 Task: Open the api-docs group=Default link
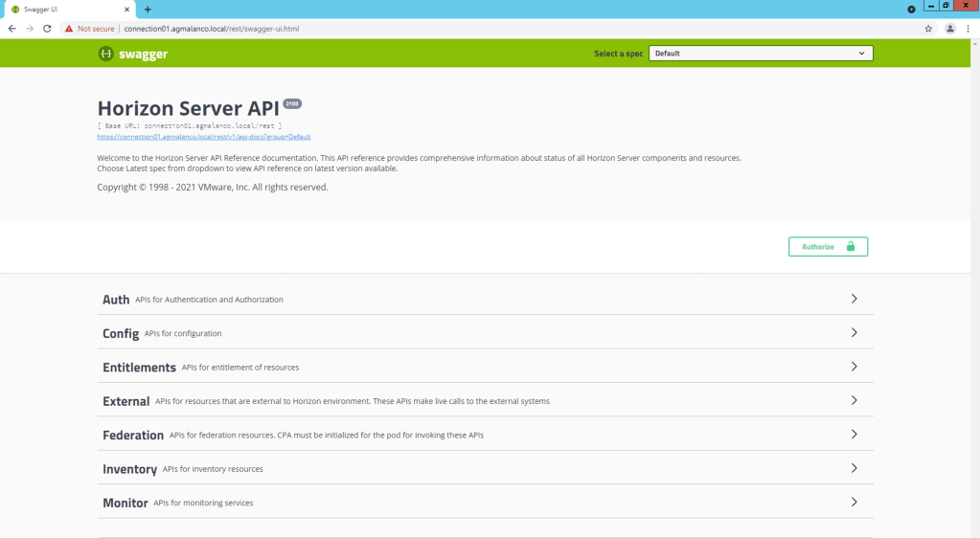(x=204, y=137)
